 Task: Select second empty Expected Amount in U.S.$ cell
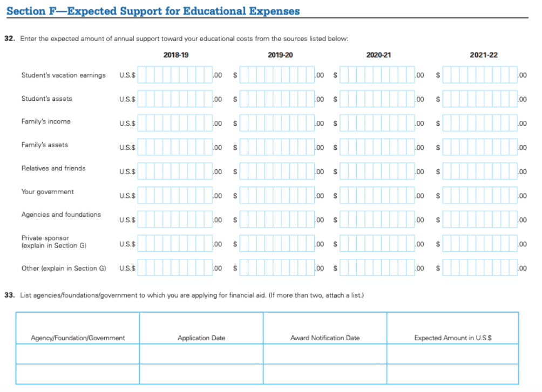pyautogui.click(x=452, y=374)
